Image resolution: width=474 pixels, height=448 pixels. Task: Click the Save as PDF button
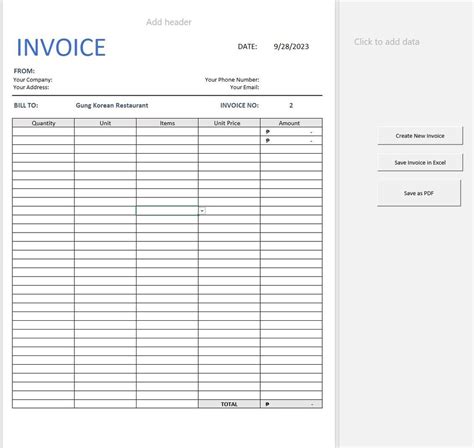coord(419,193)
